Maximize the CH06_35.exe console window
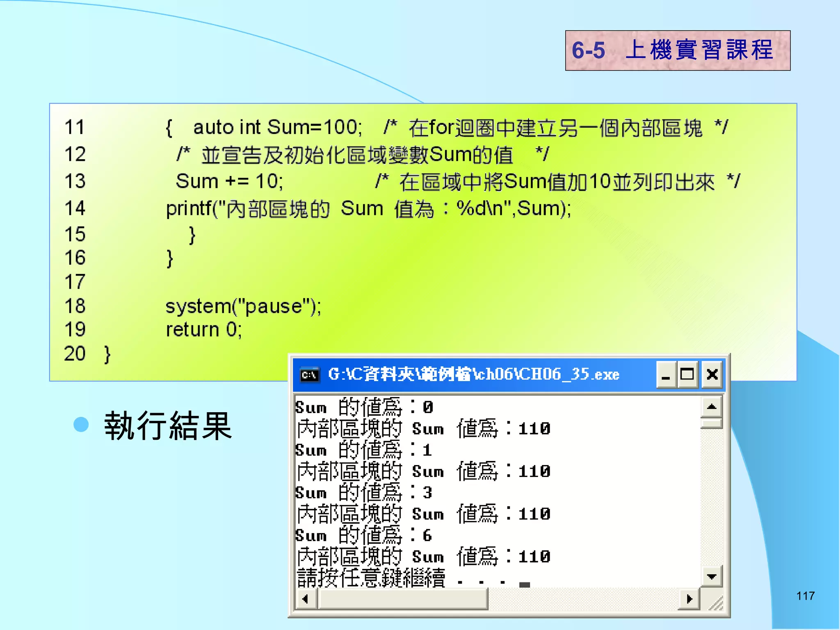 pyautogui.click(x=687, y=374)
